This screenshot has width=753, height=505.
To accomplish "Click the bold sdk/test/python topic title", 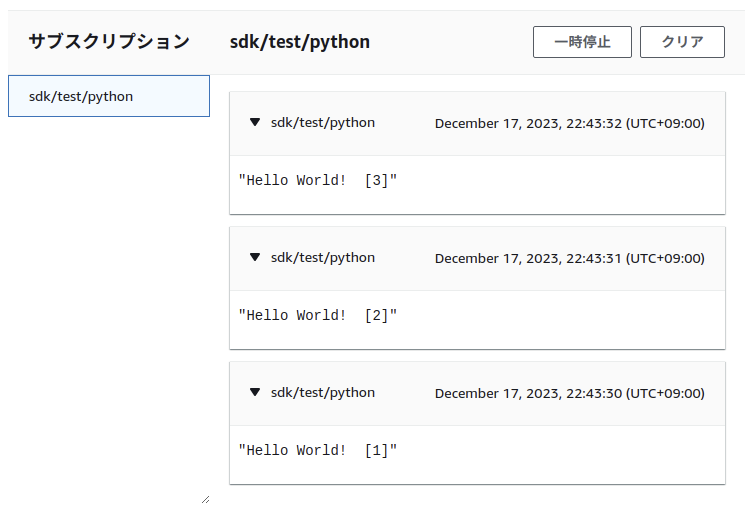I will coord(300,42).
